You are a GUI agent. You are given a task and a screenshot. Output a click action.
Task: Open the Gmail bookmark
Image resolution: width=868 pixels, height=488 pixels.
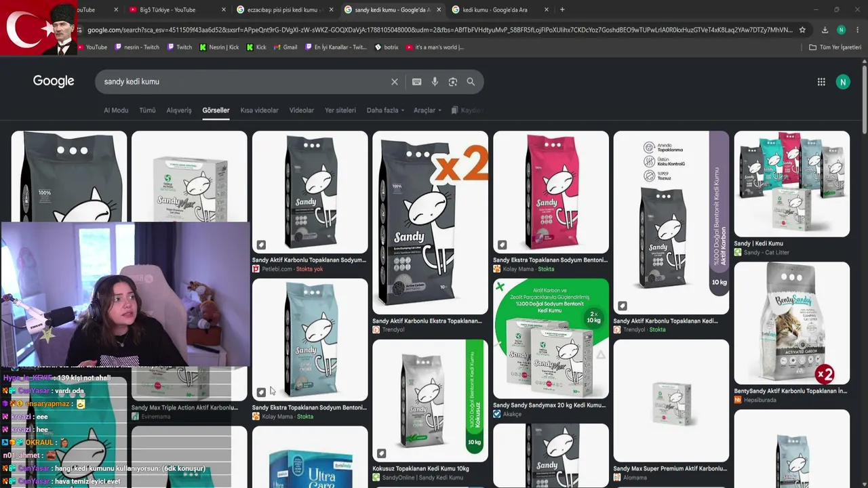pos(285,47)
